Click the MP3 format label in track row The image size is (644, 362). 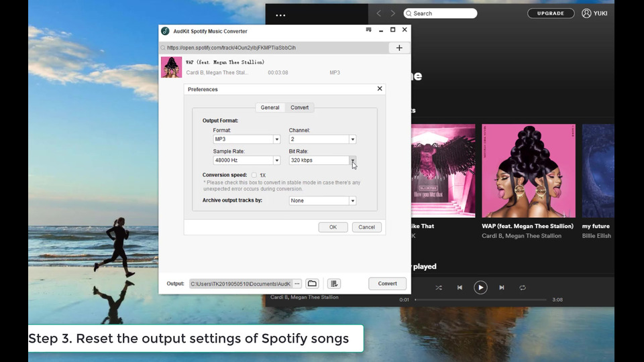tap(335, 72)
